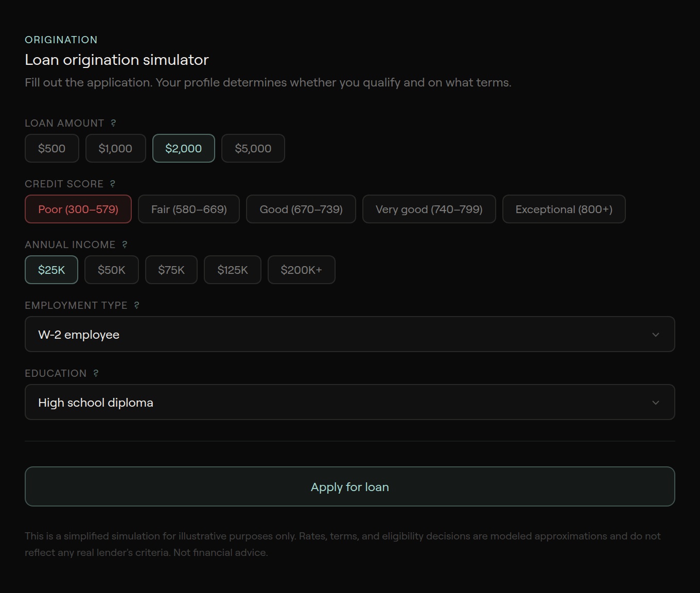Select Exceptional (800+) credit score
700x593 pixels.
coord(564,209)
